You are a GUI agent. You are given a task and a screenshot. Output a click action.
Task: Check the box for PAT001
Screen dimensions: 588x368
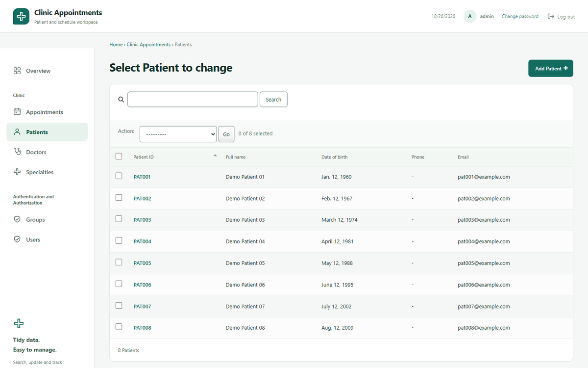click(119, 176)
